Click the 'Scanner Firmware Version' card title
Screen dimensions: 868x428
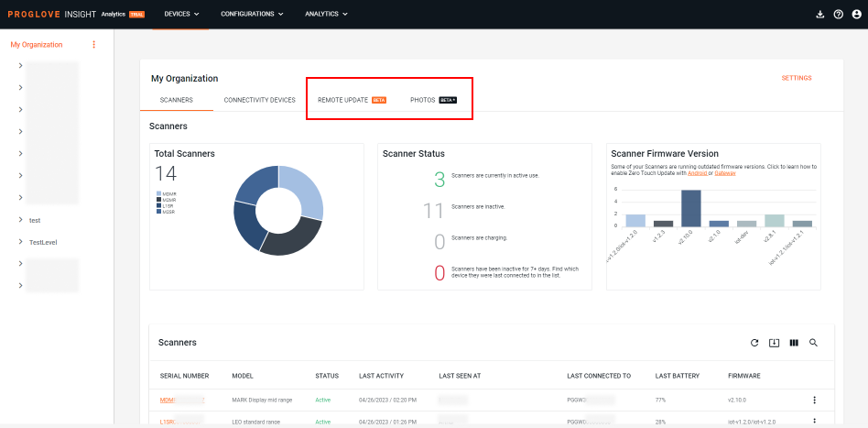coord(665,154)
